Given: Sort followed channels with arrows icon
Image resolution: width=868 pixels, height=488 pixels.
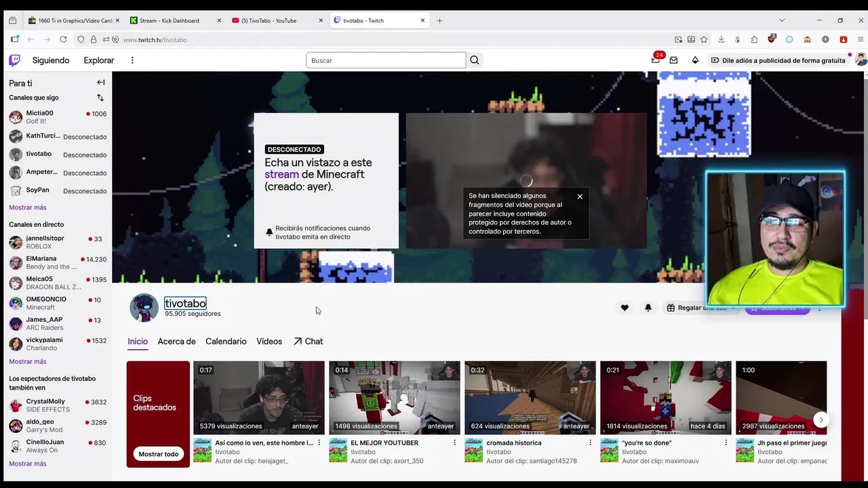Looking at the screenshot, I should 100,98.
